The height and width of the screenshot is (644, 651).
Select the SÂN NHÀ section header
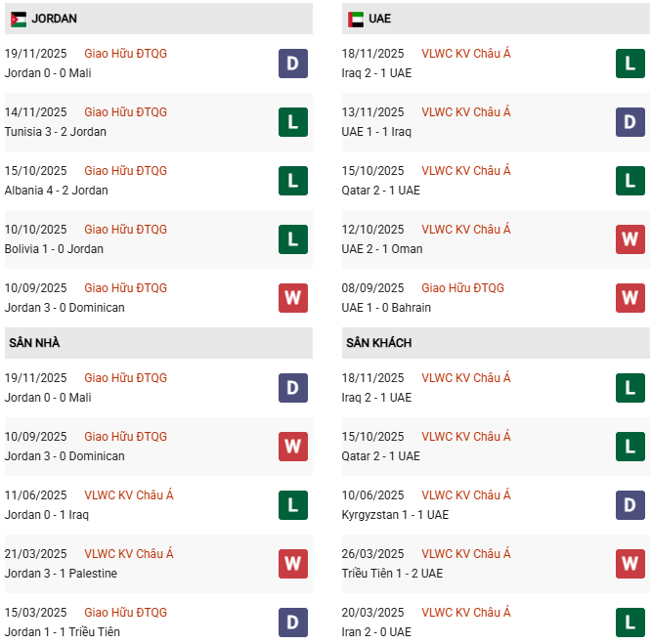(x=34, y=343)
